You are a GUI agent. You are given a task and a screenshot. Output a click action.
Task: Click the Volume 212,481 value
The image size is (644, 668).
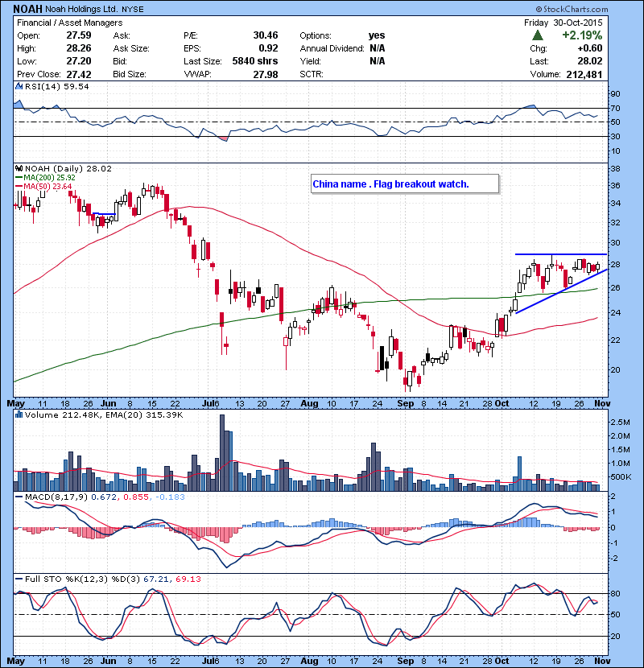point(584,74)
